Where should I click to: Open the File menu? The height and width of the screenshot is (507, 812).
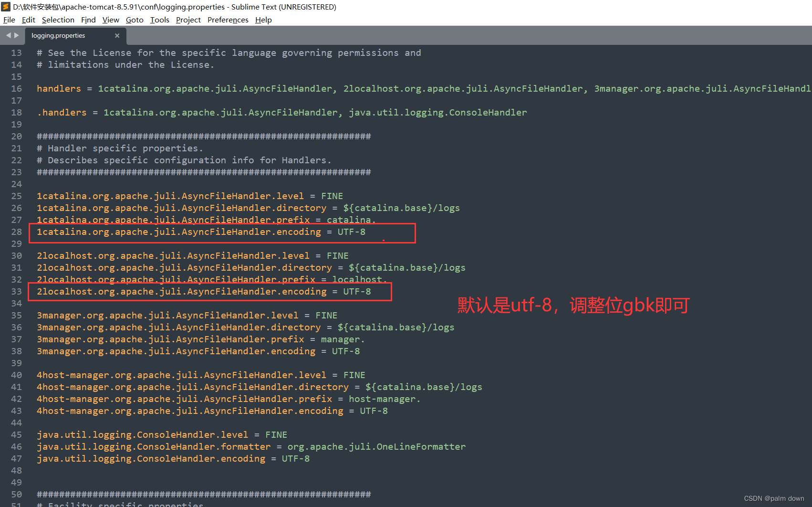click(x=9, y=20)
